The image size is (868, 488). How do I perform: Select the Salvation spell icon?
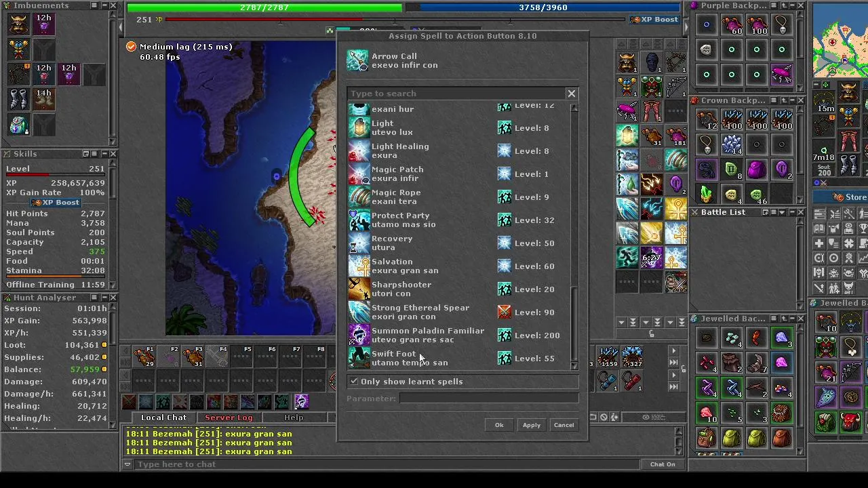359,266
